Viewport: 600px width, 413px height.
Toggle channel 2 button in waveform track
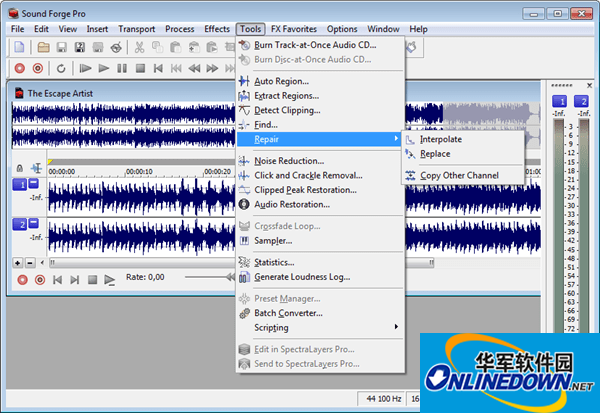coord(19,224)
